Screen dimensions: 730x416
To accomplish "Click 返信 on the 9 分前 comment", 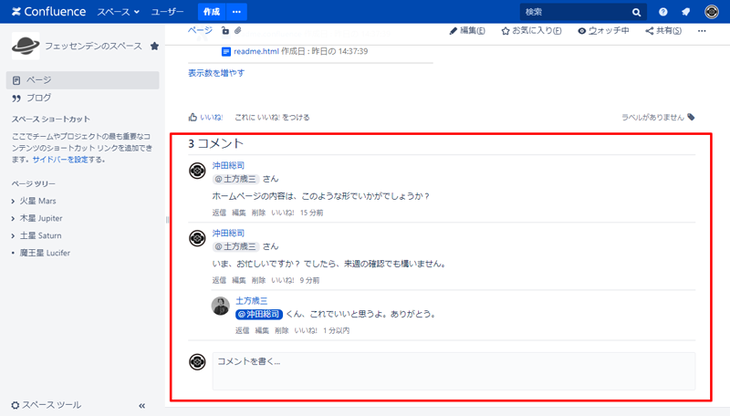I will point(219,280).
